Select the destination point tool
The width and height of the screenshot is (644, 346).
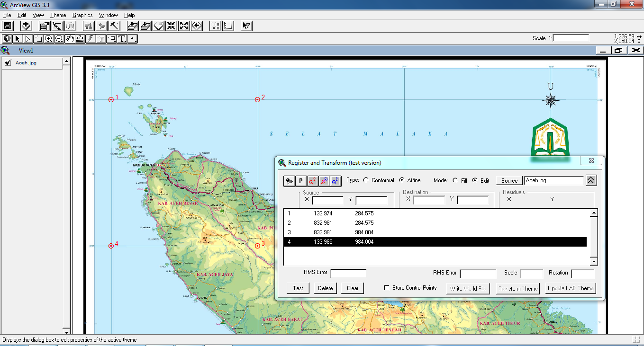[336, 181]
